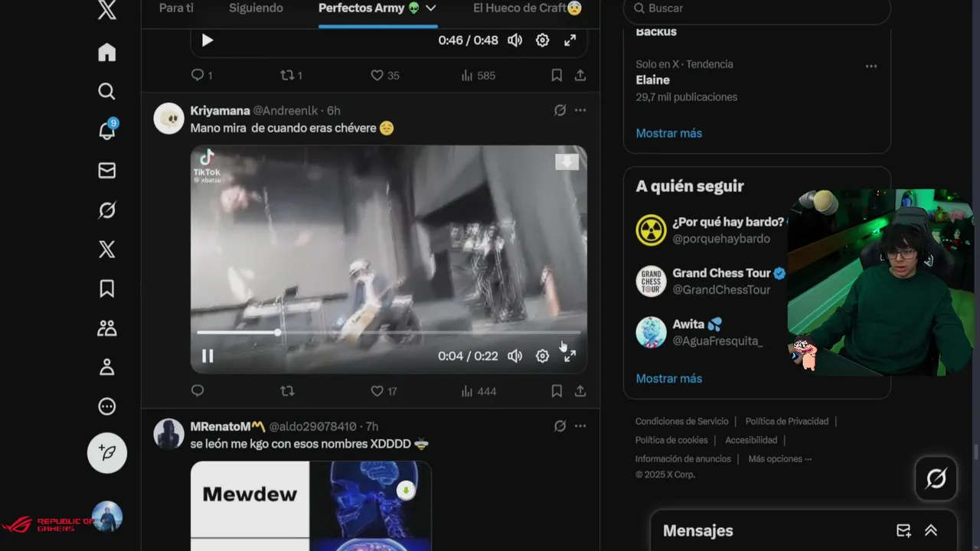Open Communities icon in the sidebar
The width and height of the screenshot is (980, 551).
pos(107,328)
